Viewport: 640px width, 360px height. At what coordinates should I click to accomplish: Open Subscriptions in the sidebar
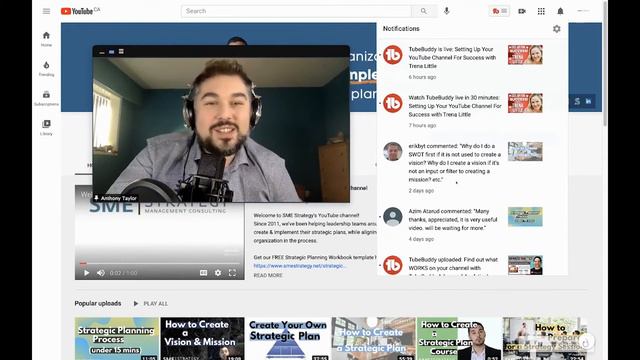[46, 98]
